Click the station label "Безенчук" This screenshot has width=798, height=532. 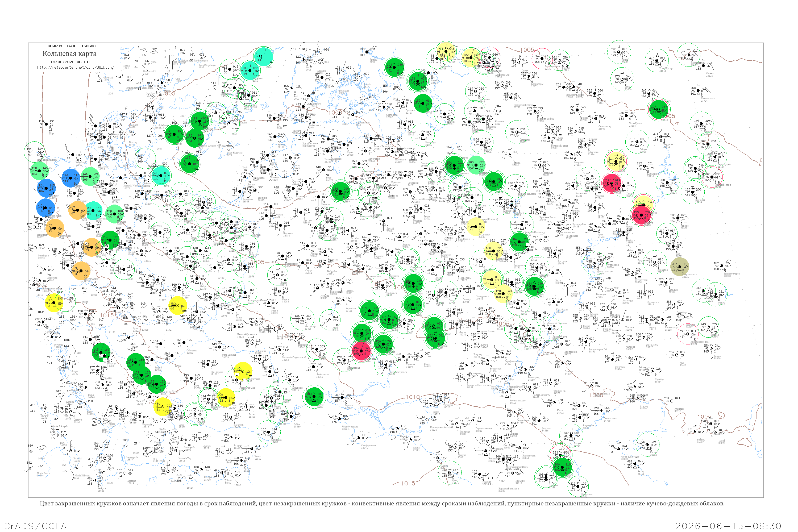point(601,294)
